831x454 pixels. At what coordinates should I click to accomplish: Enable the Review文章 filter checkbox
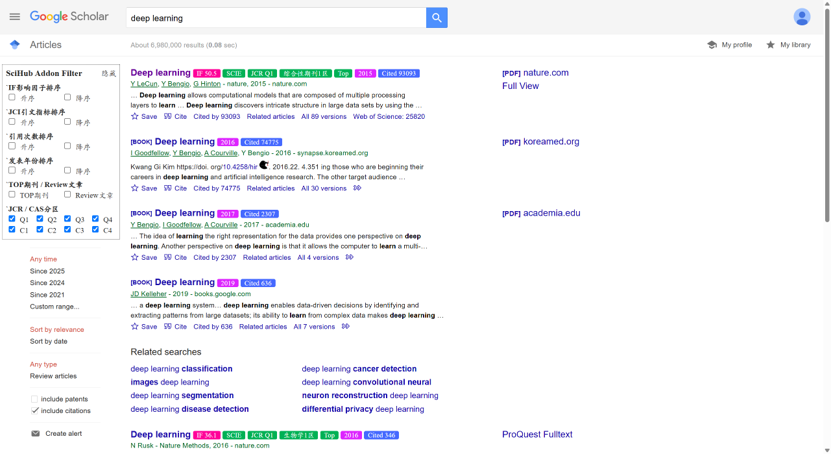tap(68, 195)
